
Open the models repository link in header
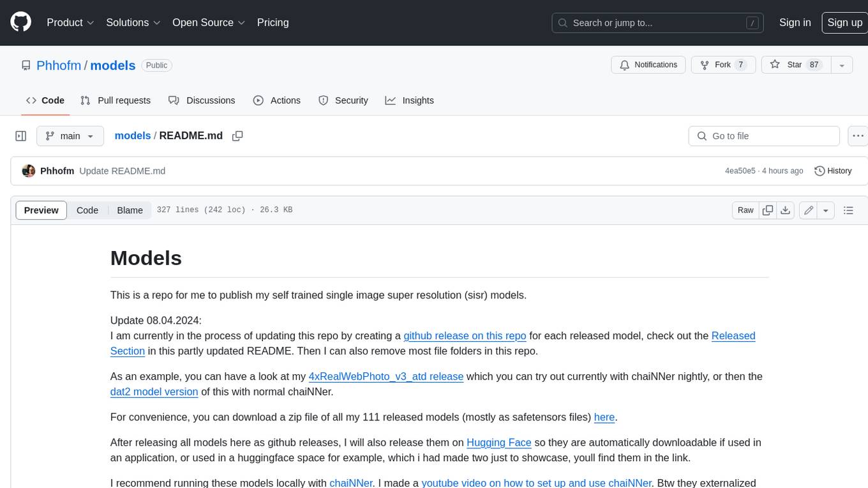point(113,65)
